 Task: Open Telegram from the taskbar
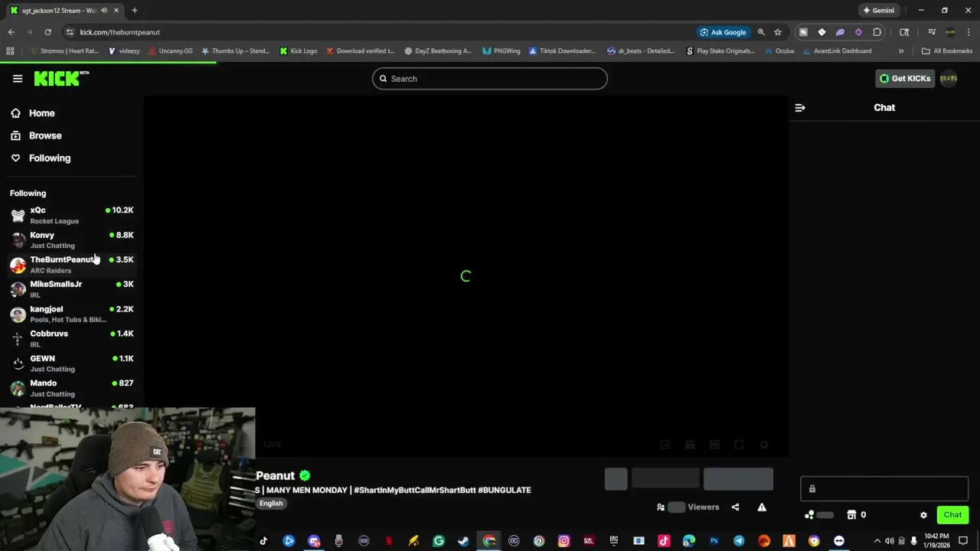739,541
